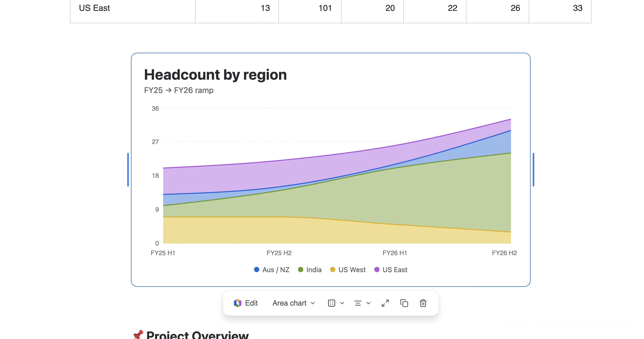The image size is (644, 339).
Task: Expand the chevron beside the layout grid icon
Action: coord(342,303)
